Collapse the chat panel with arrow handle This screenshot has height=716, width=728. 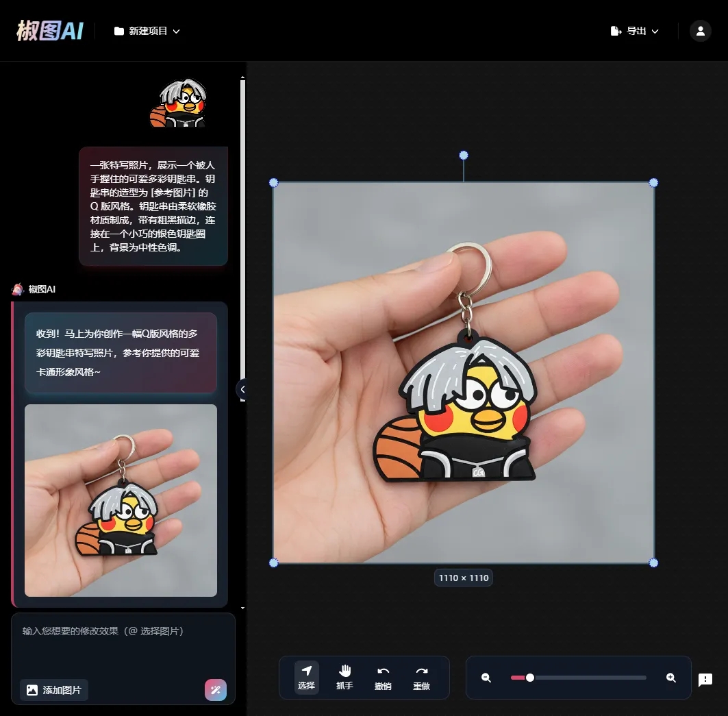pos(242,389)
